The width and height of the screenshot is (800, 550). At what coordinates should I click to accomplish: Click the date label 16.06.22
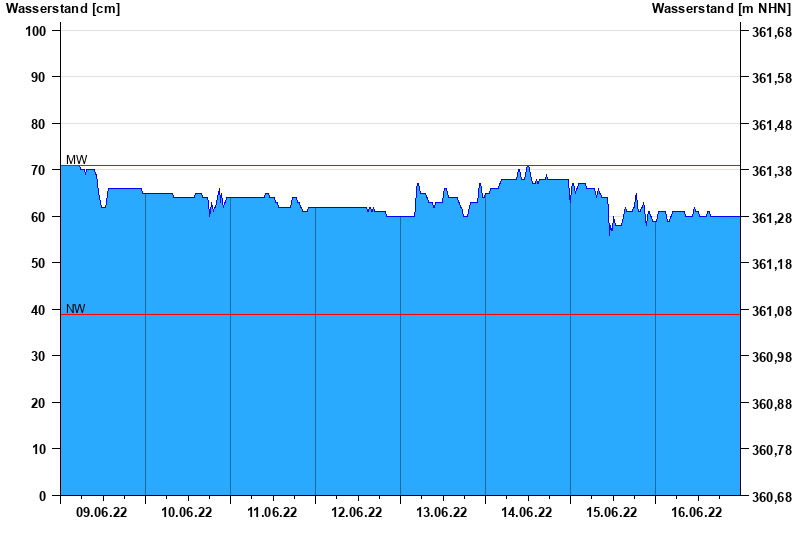[x=696, y=512]
